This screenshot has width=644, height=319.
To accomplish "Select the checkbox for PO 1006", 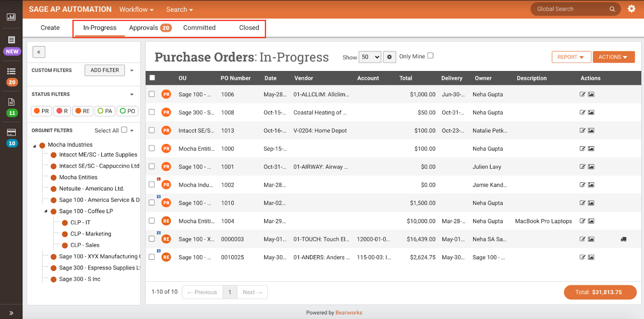I will [x=152, y=94].
